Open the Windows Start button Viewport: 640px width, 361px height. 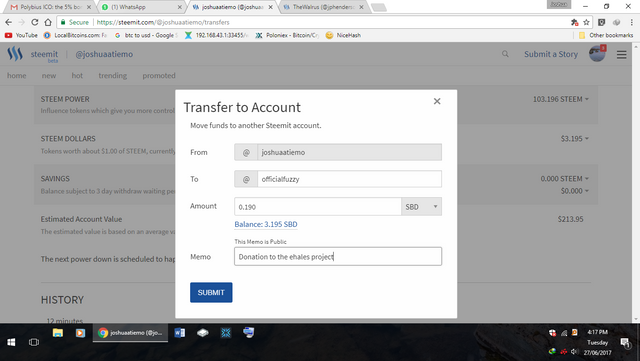(x=11, y=342)
